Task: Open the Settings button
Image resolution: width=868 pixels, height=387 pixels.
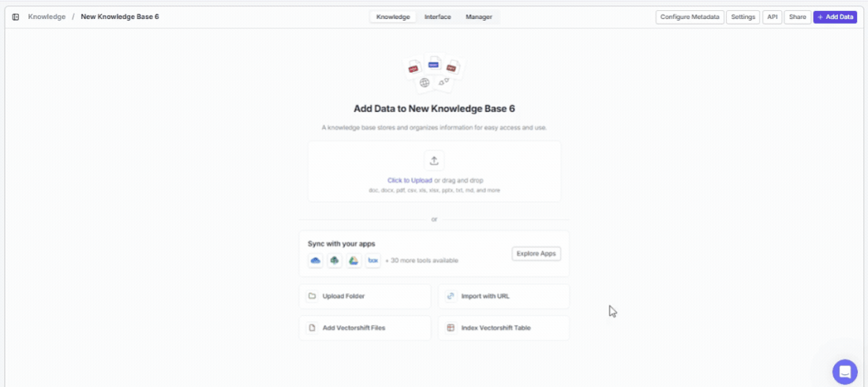Action: (x=743, y=17)
